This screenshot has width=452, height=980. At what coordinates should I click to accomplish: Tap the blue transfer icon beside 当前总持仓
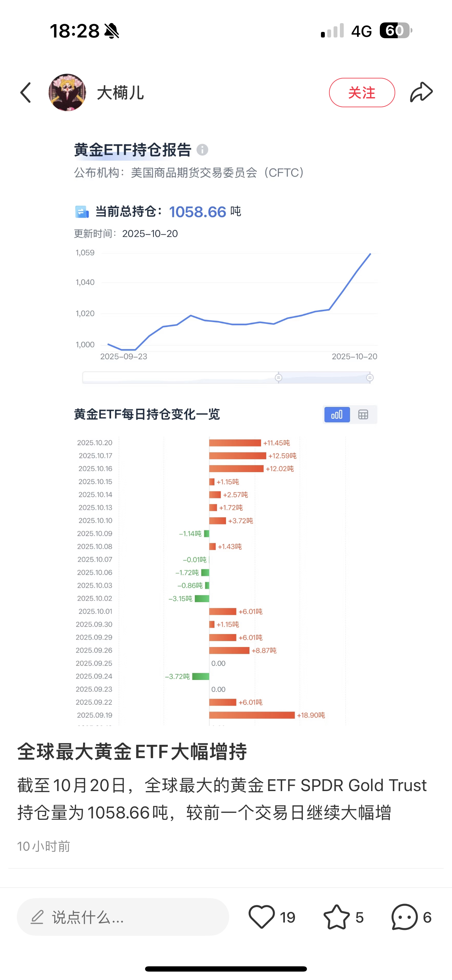coord(82,211)
